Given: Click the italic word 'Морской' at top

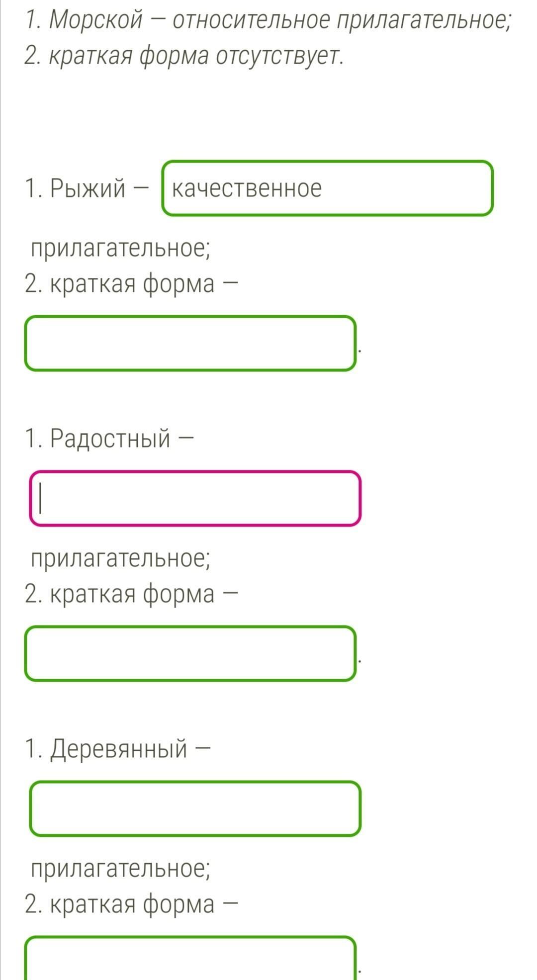Looking at the screenshot, I should click(95, 20).
